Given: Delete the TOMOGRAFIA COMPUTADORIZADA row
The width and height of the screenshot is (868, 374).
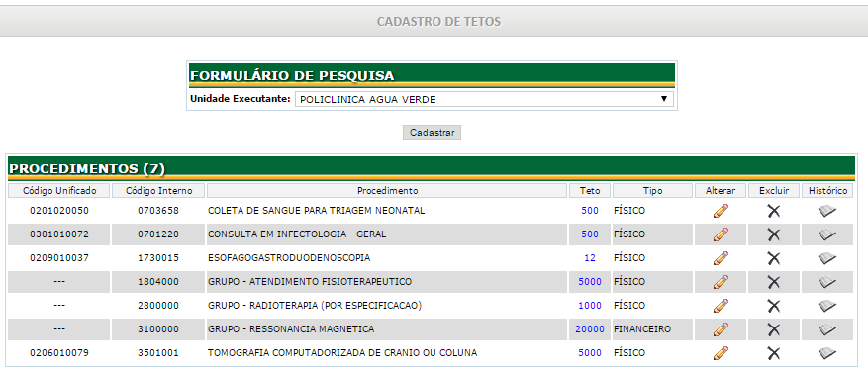Looking at the screenshot, I should (x=773, y=353).
